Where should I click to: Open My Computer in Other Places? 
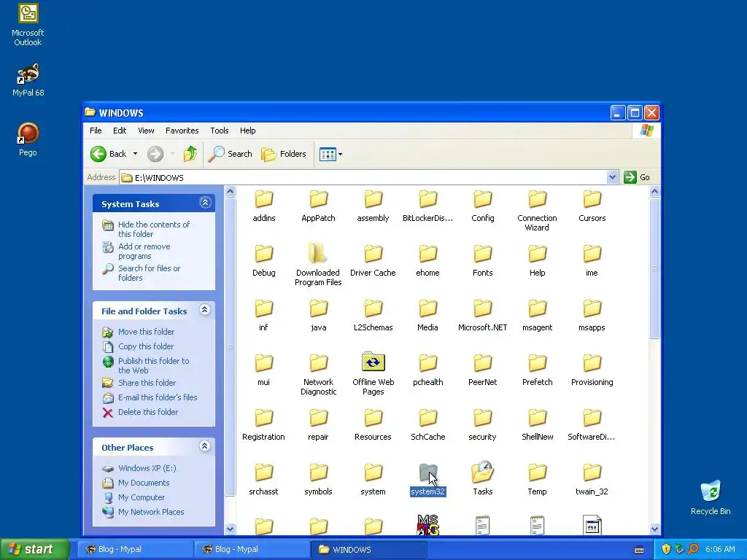[x=141, y=497]
